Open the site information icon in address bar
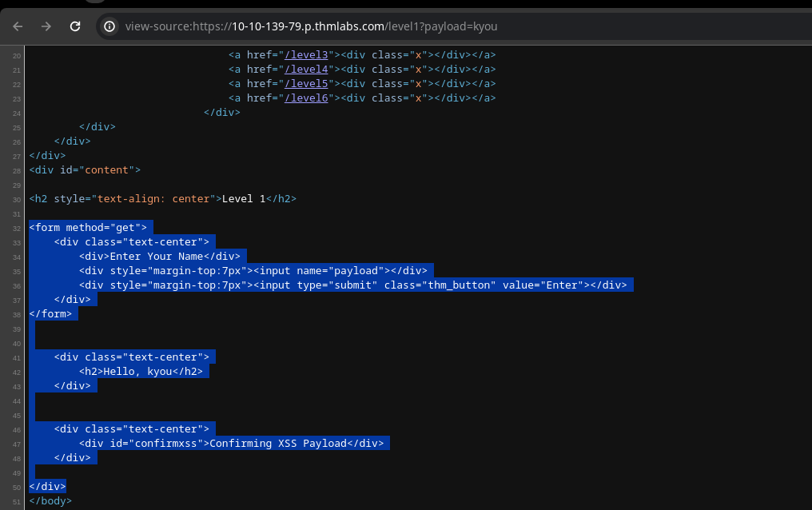The height and width of the screenshot is (510, 812). 110,26
